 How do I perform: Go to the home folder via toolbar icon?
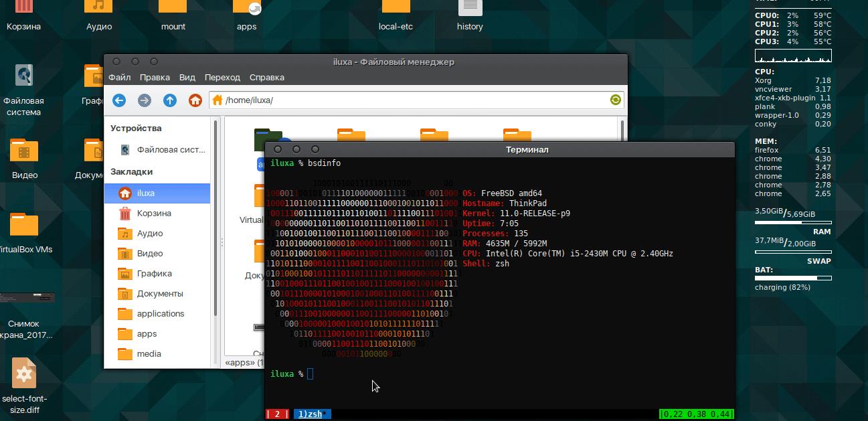click(x=195, y=100)
